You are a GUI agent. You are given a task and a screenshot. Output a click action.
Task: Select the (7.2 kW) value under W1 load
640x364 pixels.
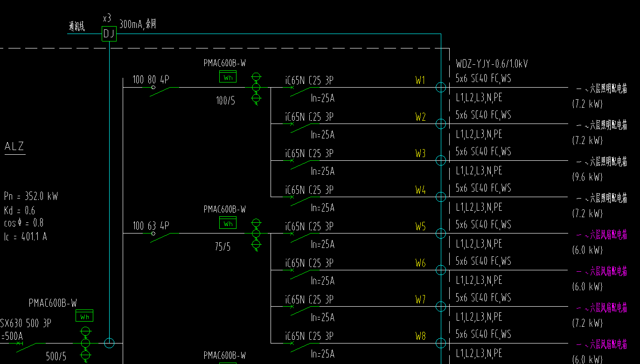coord(587,104)
